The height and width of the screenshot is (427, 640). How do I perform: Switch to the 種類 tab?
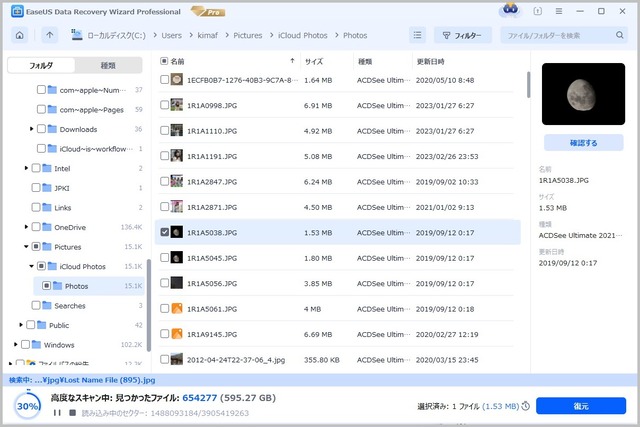(x=108, y=65)
